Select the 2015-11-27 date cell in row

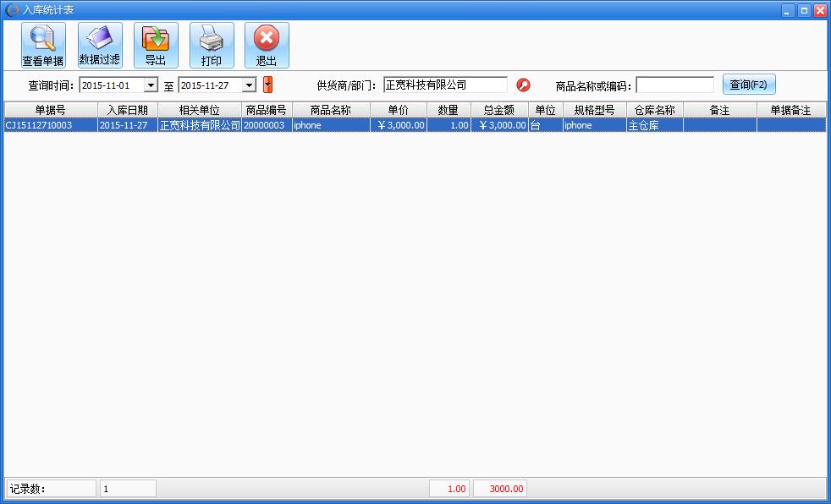[x=128, y=125]
